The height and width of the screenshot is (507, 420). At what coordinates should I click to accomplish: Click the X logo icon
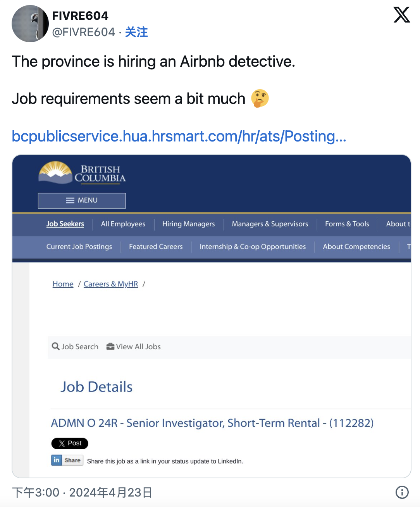coord(402,15)
